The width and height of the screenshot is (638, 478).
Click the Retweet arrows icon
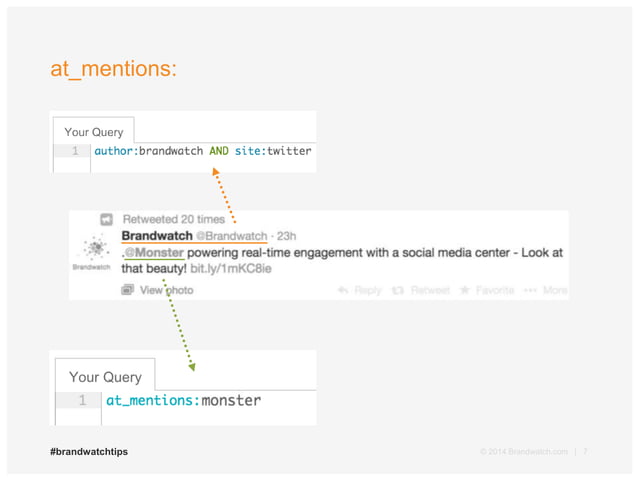[397, 290]
